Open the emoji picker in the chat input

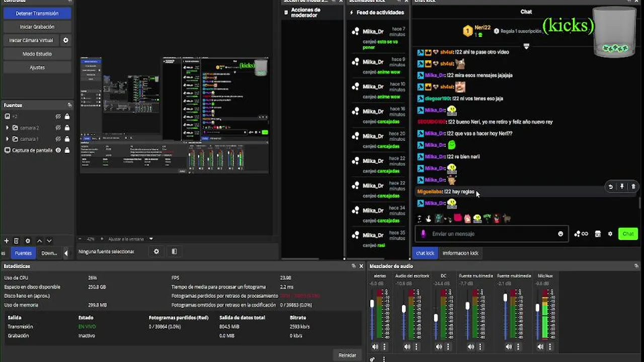[x=560, y=234]
